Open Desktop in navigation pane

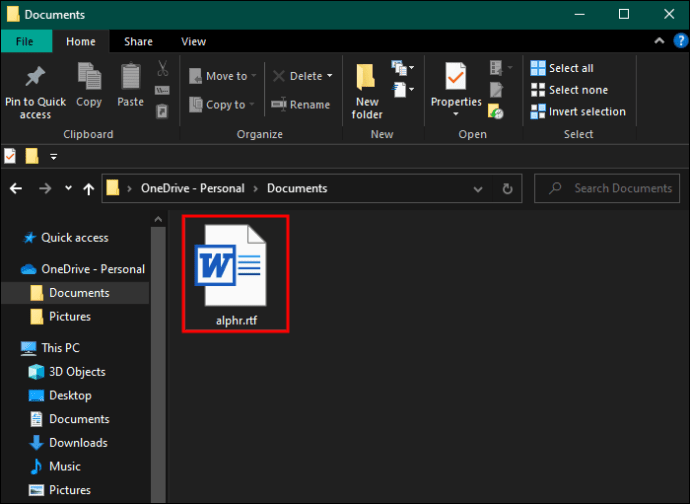tap(60, 395)
